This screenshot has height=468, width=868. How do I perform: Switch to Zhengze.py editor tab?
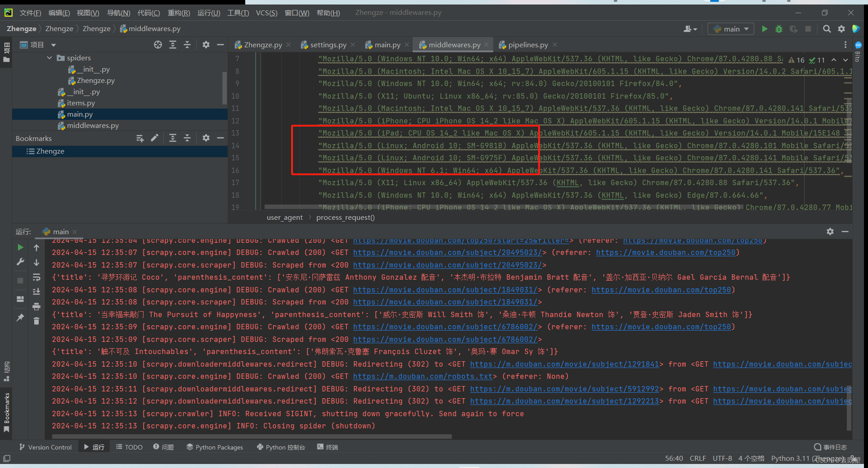[263, 45]
